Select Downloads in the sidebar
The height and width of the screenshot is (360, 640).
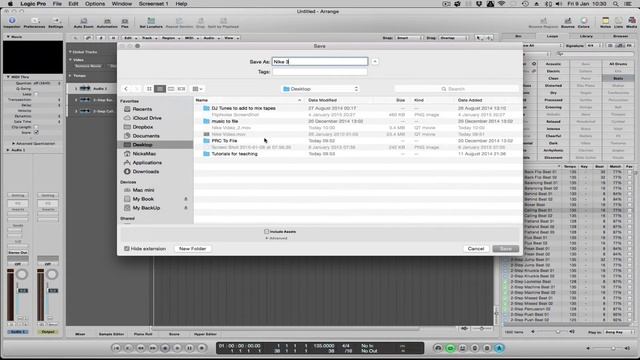coord(146,171)
